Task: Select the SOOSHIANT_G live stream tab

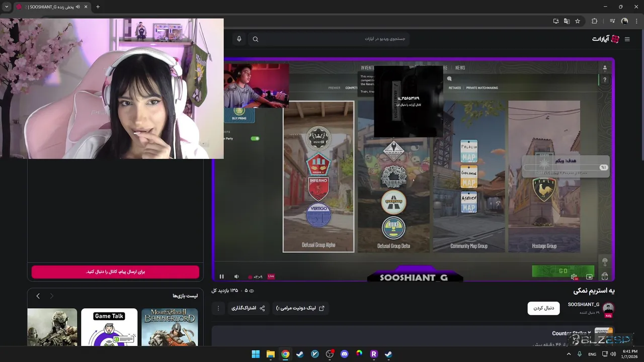Action: [x=52, y=7]
